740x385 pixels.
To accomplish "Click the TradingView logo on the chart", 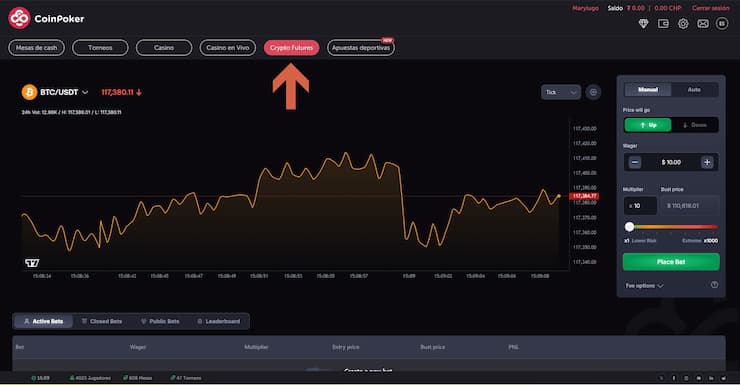I will [32, 263].
